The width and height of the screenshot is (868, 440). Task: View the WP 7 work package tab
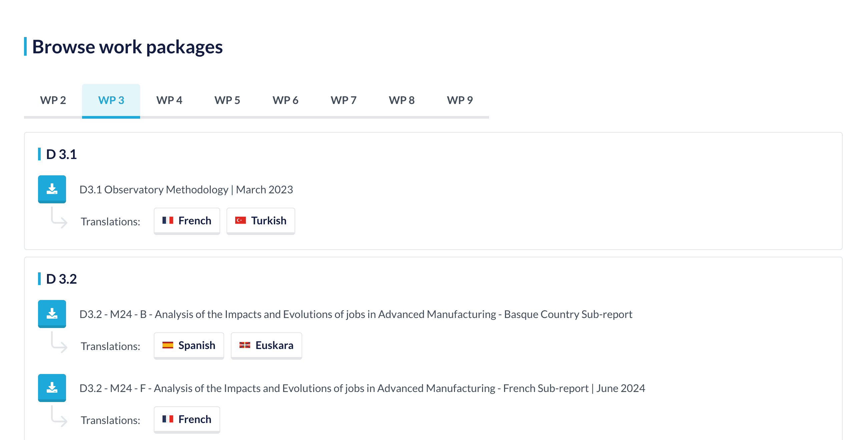pyautogui.click(x=343, y=100)
